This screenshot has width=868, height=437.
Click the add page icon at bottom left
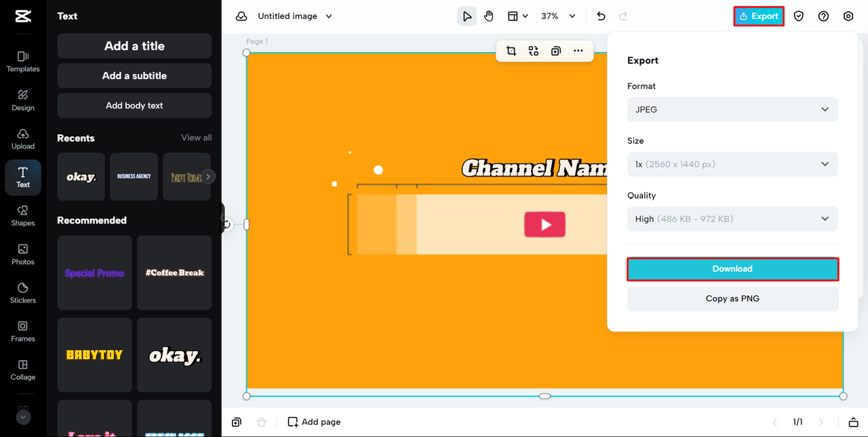(236, 422)
